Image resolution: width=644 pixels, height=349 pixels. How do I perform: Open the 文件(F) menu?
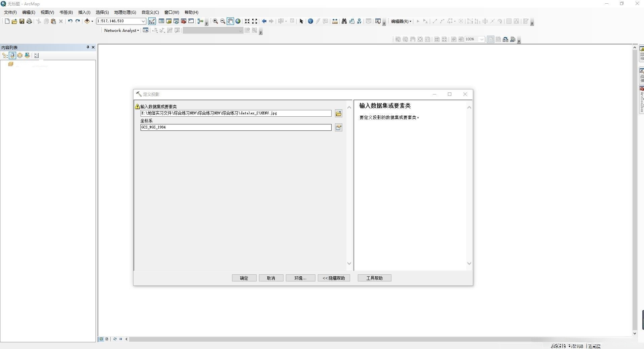click(x=10, y=12)
